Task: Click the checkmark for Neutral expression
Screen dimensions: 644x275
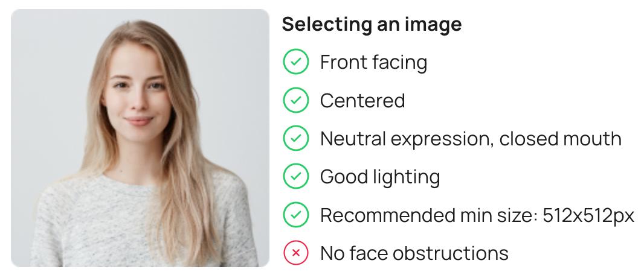Action: coord(295,139)
